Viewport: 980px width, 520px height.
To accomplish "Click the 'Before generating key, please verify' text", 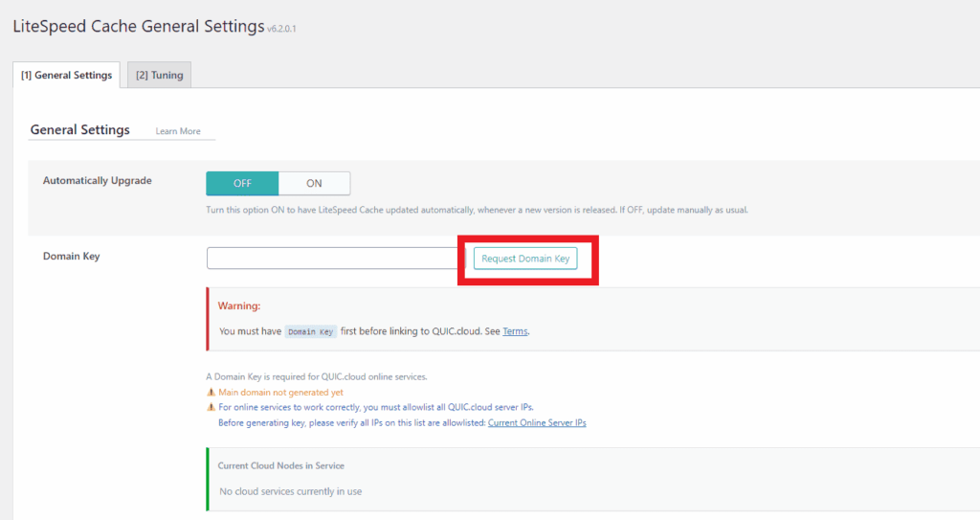I will (352, 423).
